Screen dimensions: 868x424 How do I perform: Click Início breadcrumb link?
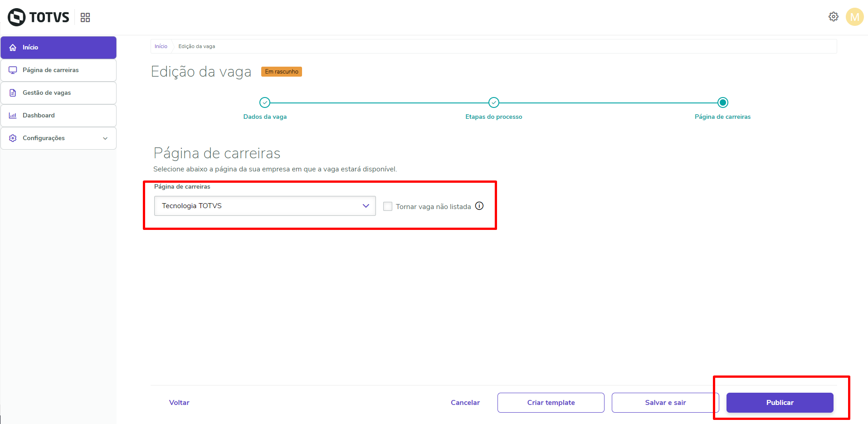[x=161, y=46]
